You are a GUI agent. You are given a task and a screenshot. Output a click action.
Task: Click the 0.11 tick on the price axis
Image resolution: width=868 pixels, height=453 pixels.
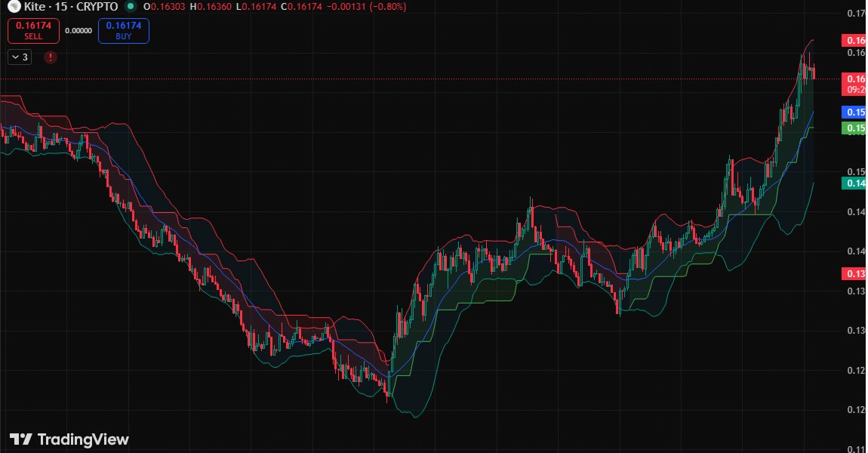(x=856, y=448)
